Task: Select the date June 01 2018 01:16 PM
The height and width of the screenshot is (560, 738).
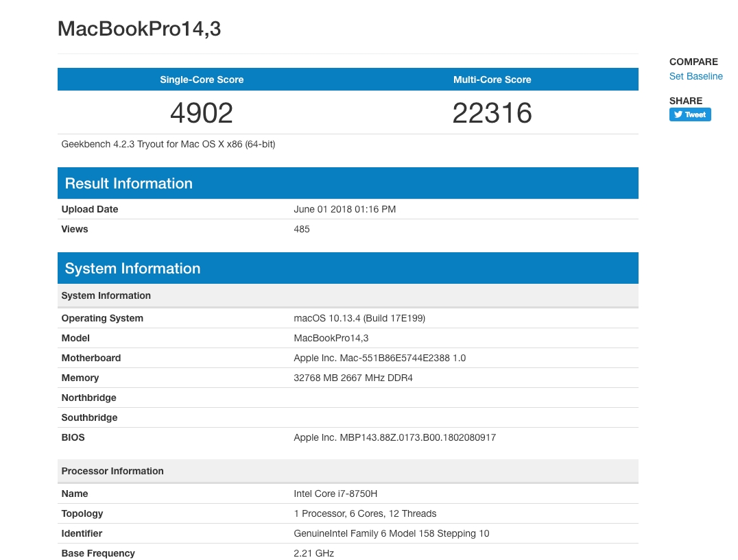Action: click(344, 209)
